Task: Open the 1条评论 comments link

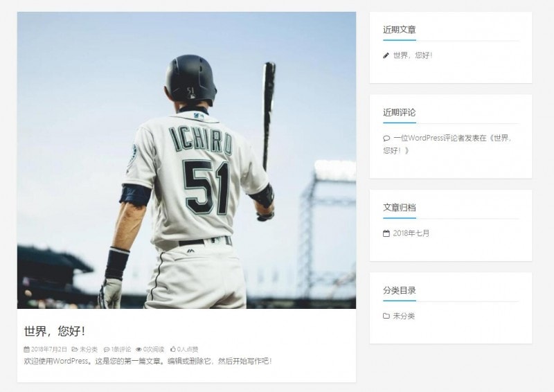Action: (x=120, y=349)
